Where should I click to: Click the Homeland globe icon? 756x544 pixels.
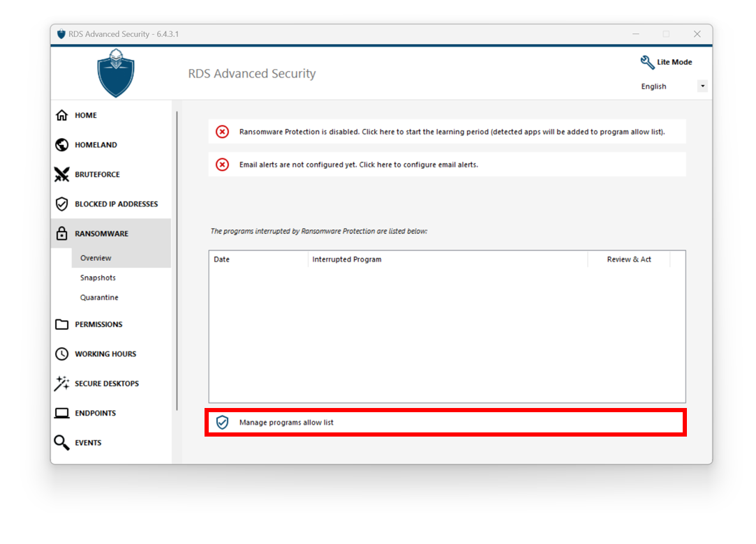(x=61, y=144)
